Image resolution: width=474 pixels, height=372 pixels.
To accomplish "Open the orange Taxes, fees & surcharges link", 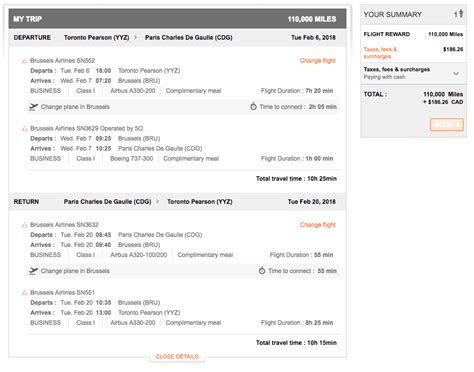I will point(380,53).
